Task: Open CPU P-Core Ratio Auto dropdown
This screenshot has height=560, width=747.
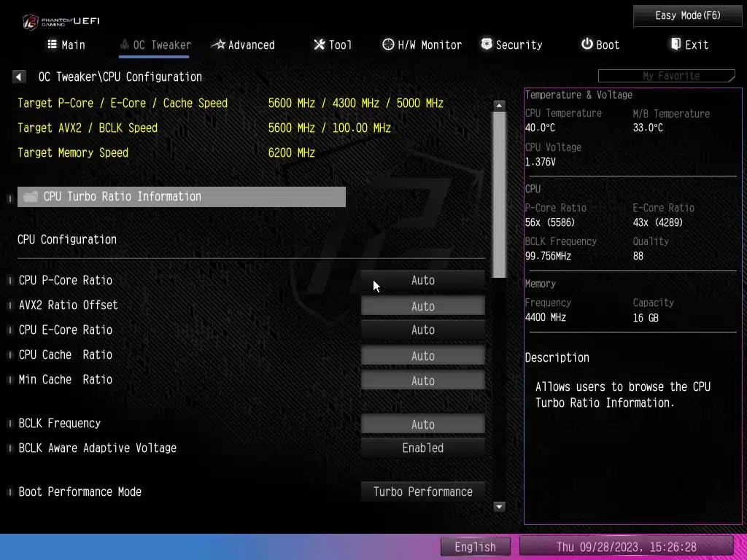Action: [422, 280]
